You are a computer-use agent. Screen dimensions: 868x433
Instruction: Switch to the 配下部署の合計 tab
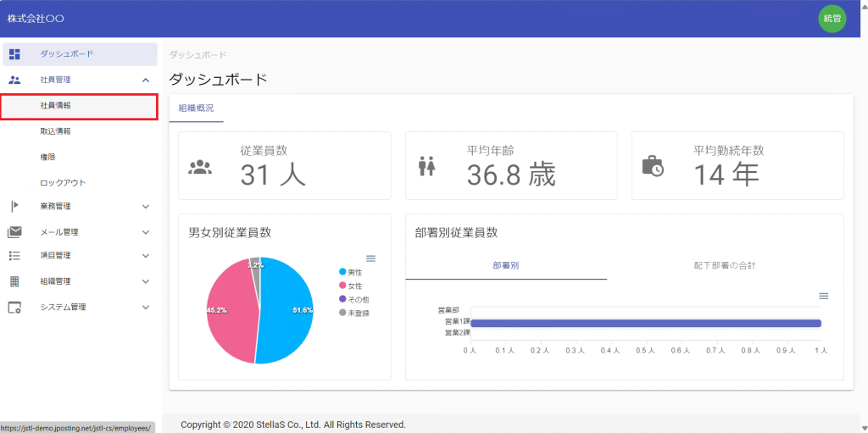tap(724, 265)
